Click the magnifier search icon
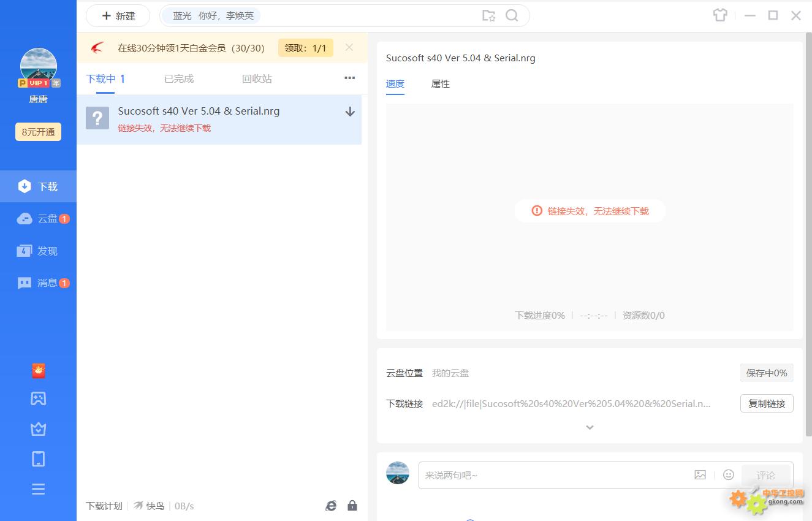This screenshot has width=812, height=521. click(512, 16)
